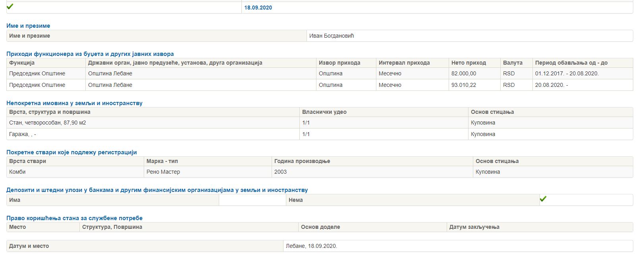
Task: Click the Година производње column header
Action: [302, 161]
